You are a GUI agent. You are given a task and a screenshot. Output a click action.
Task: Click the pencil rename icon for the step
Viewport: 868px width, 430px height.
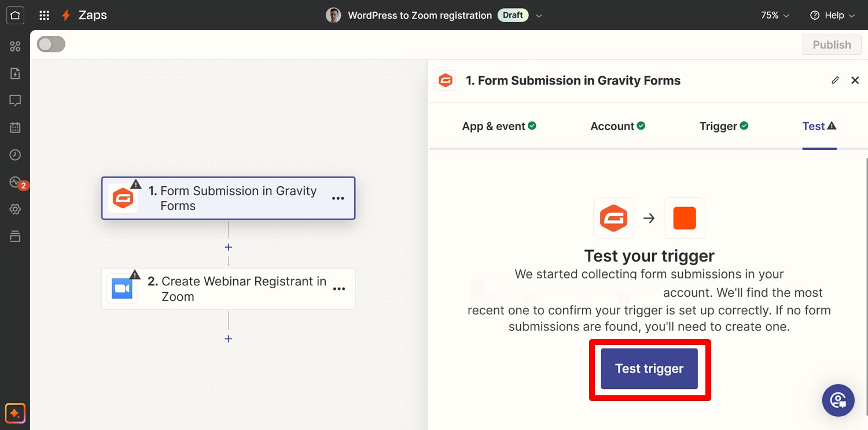(x=835, y=80)
